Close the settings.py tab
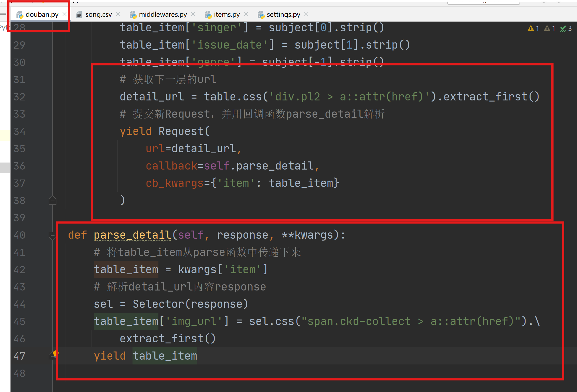This screenshot has width=577, height=392. tap(306, 14)
